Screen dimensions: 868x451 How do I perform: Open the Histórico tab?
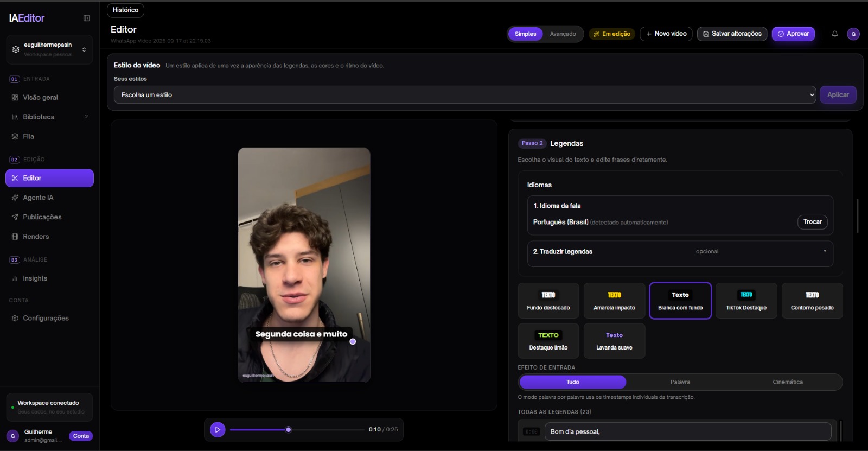point(125,10)
